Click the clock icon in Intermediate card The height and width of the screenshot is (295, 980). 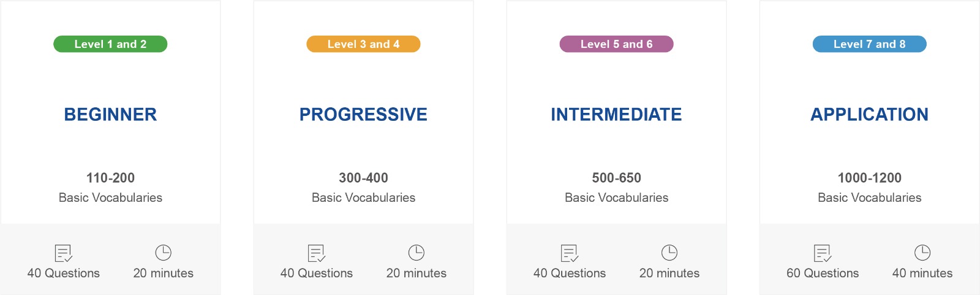coord(669,253)
